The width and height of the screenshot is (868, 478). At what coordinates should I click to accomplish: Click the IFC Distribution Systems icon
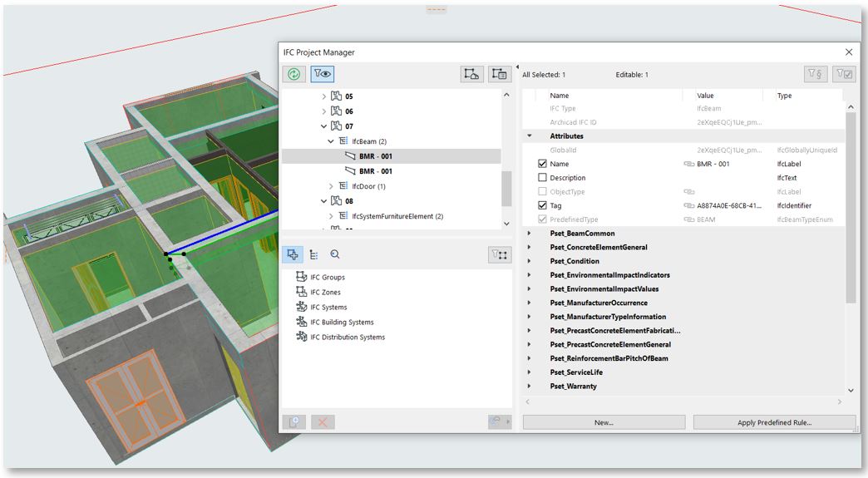[301, 337]
